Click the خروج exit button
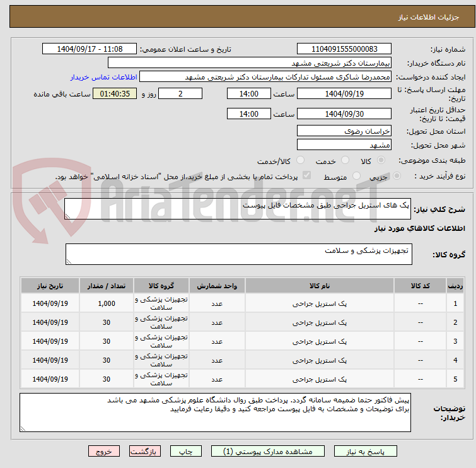Viewport: 476px width, 468px height. [104, 452]
